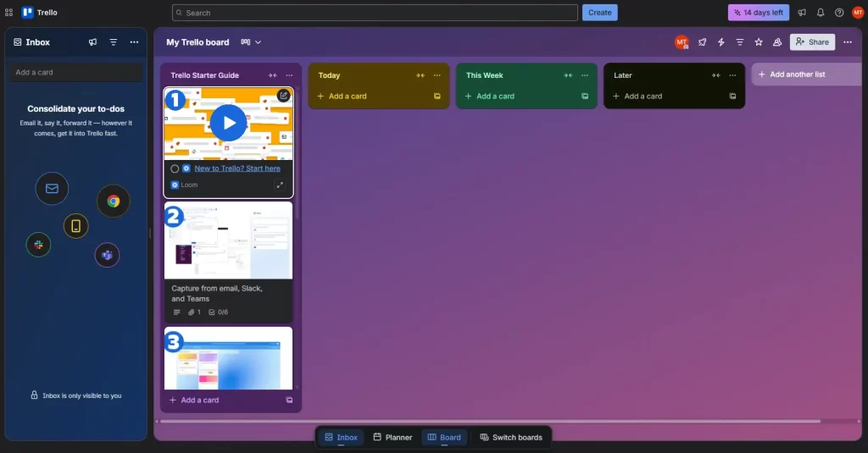Image resolution: width=868 pixels, height=453 pixels.
Task: Click the Inbox panel filter icon
Action: point(114,42)
